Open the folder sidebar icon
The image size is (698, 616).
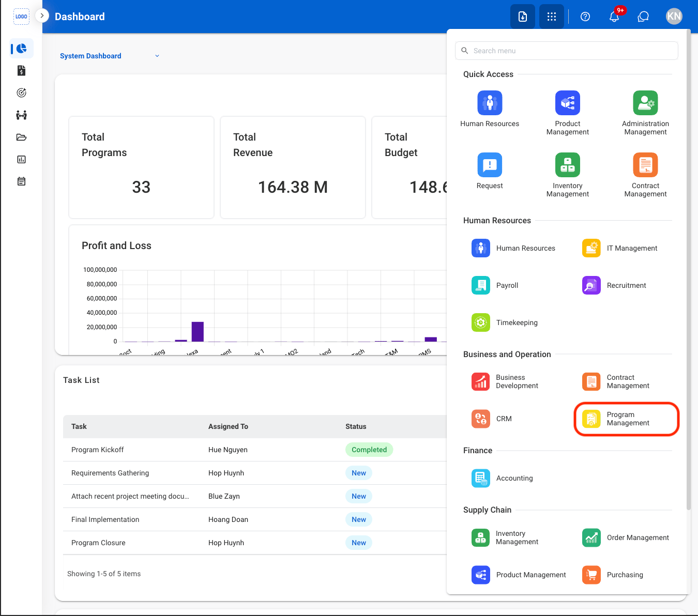pos(21,137)
